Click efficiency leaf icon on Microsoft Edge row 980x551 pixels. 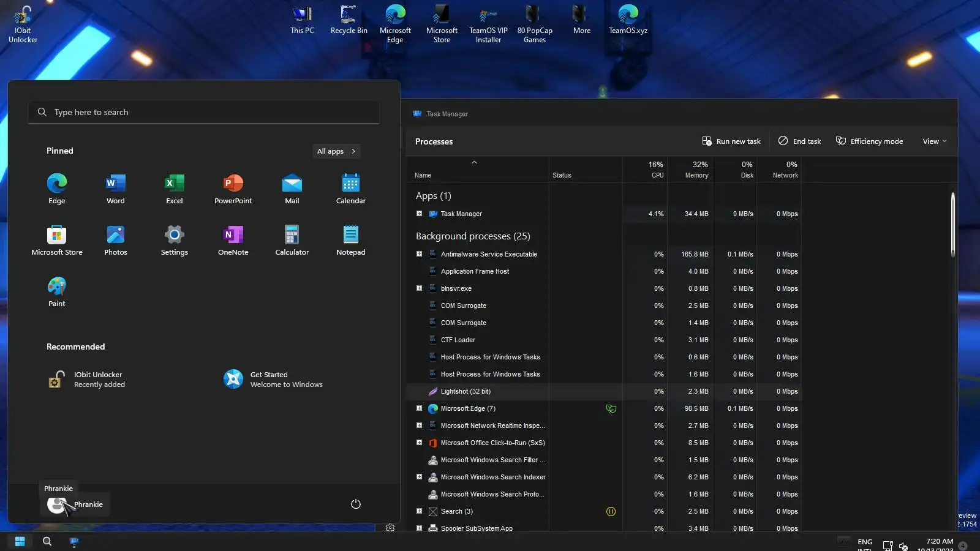[611, 408]
